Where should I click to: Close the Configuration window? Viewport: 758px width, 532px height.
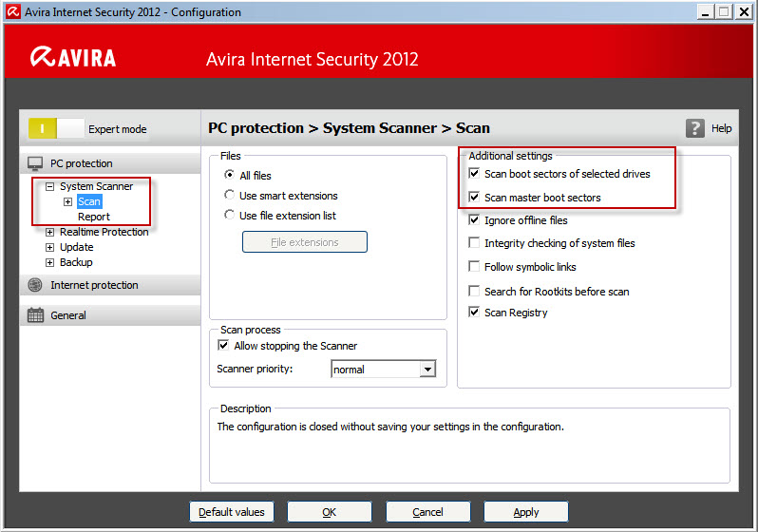coord(744,12)
